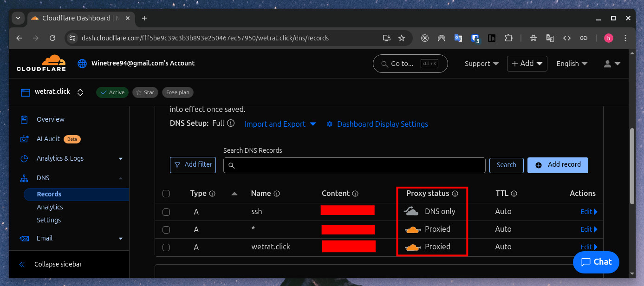Edit the wetrat.click A record
The height and width of the screenshot is (286, 644).
(x=589, y=247)
